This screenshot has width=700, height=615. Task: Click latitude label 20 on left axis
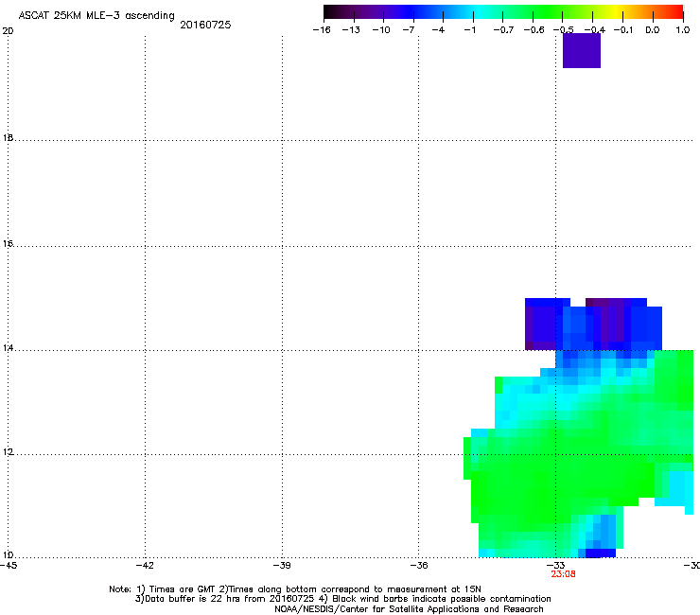[8, 31]
